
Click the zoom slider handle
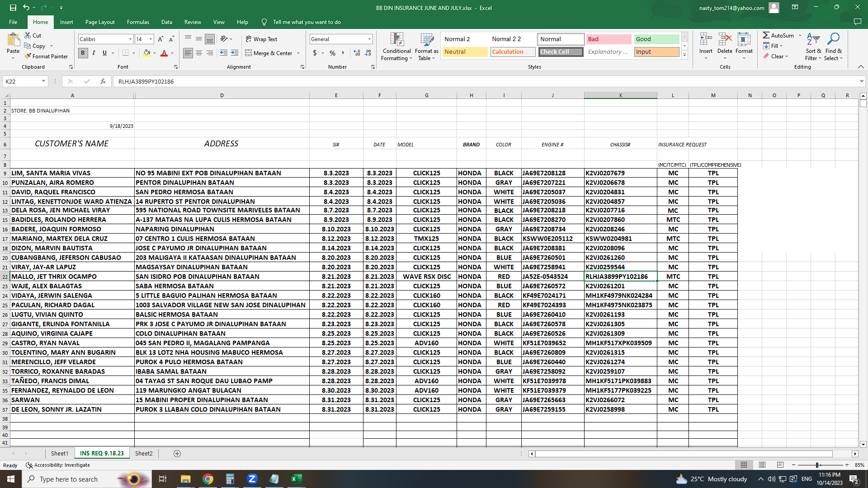(x=817, y=465)
